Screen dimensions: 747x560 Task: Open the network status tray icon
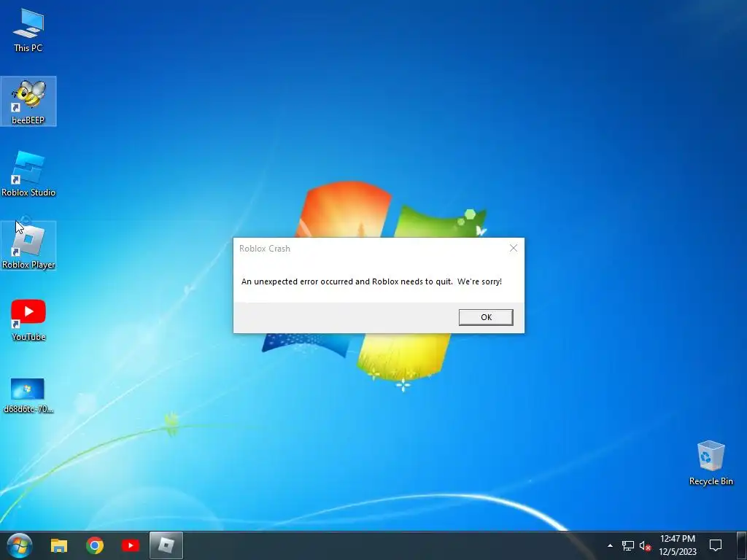[x=628, y=545]
